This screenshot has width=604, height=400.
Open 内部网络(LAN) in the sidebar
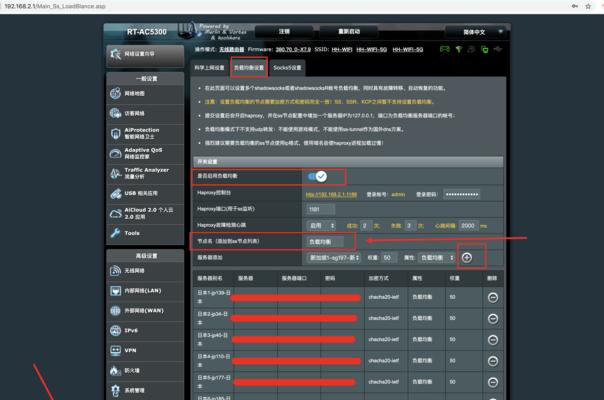145,291
